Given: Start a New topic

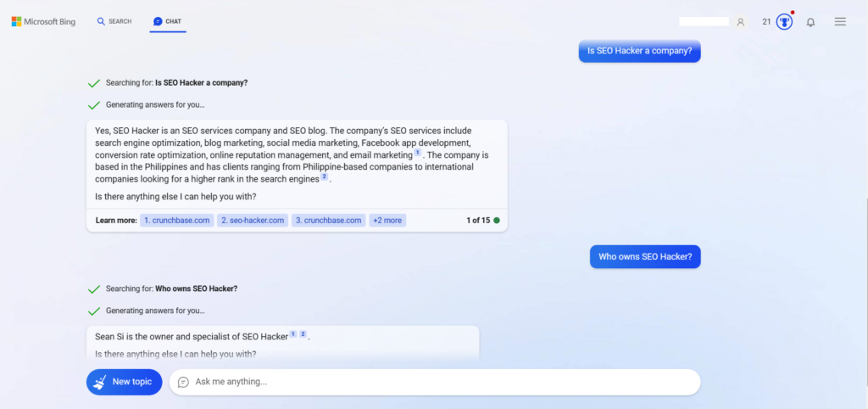Looking at the screenshot, I should (124, 382).
